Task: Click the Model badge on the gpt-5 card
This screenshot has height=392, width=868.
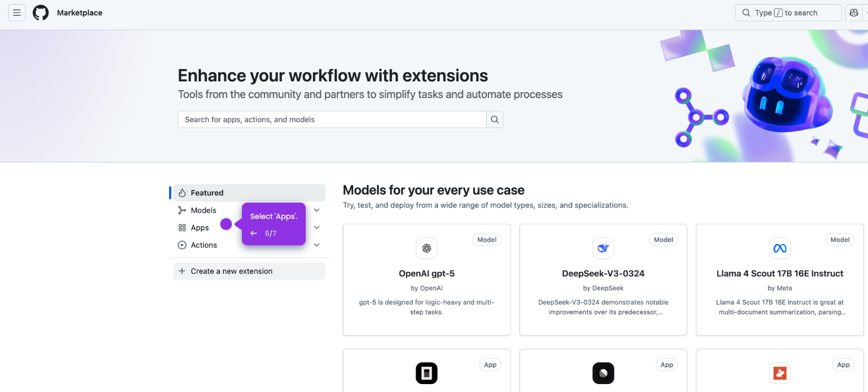Action: click(486, 240)
